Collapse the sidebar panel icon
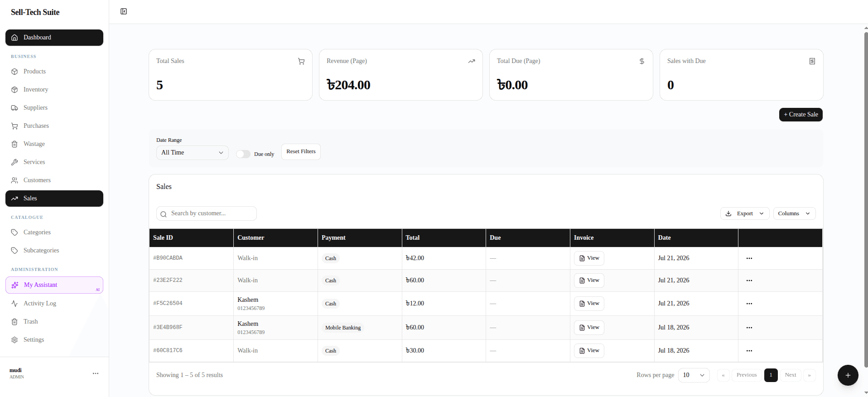Viewport: 868px width, 397px height. pos(124,11)
